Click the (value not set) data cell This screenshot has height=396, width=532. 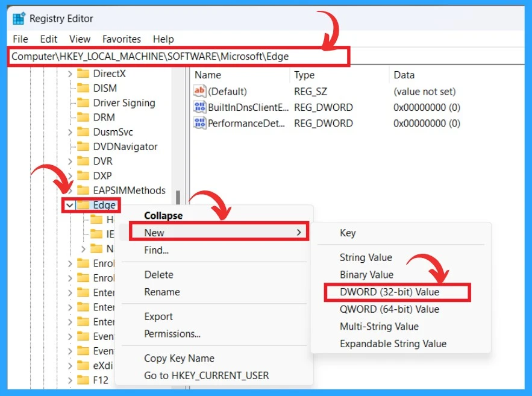(424, 91)
